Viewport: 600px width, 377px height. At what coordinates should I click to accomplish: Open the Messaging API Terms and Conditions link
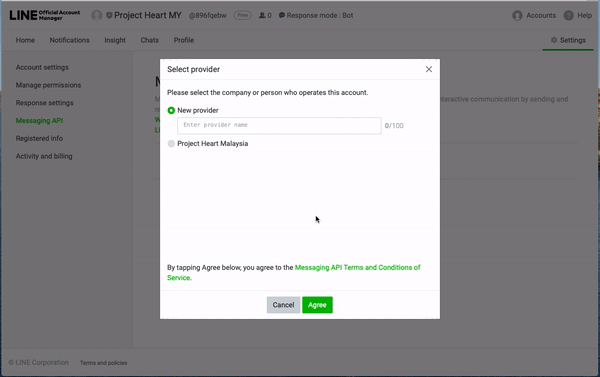click(x=293, y=273)
